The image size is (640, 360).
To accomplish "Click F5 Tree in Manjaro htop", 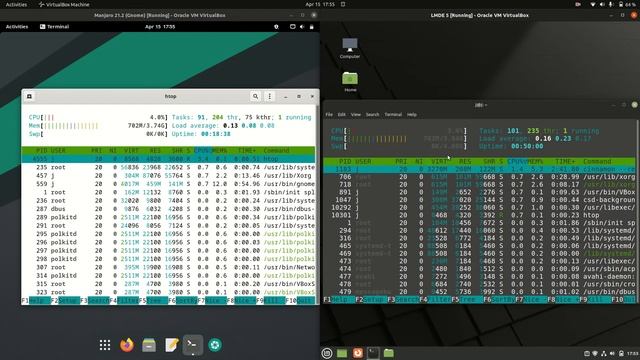I will tap(153, 301).
